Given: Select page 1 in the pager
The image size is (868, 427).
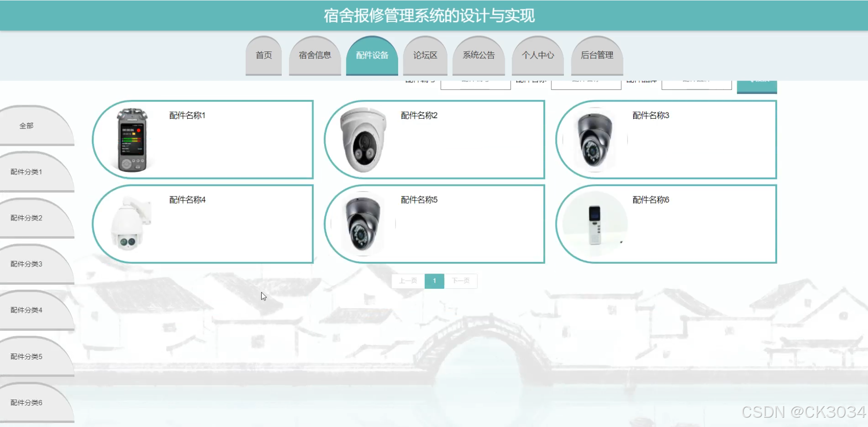Looking at the screenshot, I should 434,281.
